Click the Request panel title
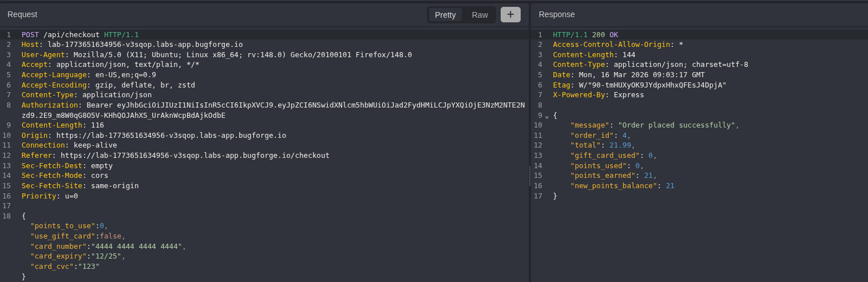This screenshot has width=868, height=282. pyautogui.click(x=22, y=14)
